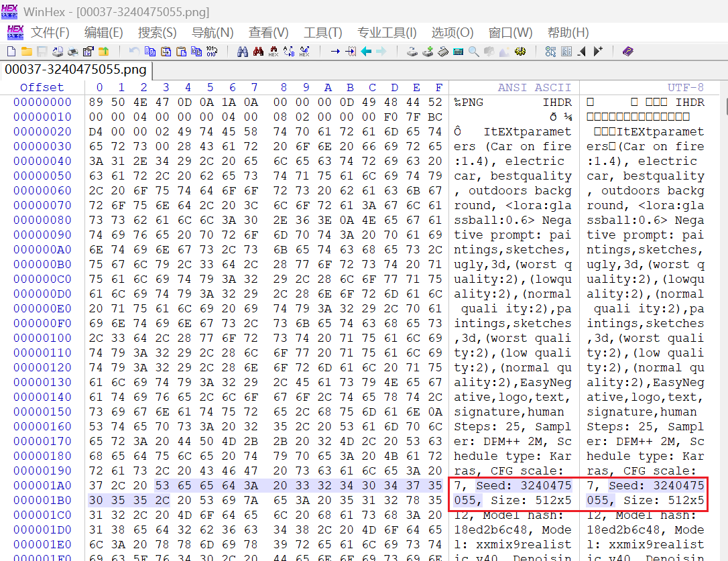728x561 pixels.
Task: Click the New file toolbar icon
Action: coord(11,52)
